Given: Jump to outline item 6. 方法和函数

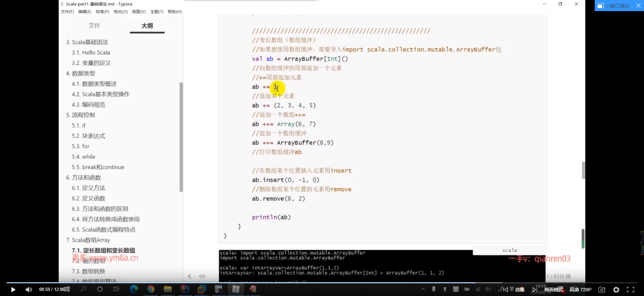Looking at the screenshot, I should tap(83, 177).
